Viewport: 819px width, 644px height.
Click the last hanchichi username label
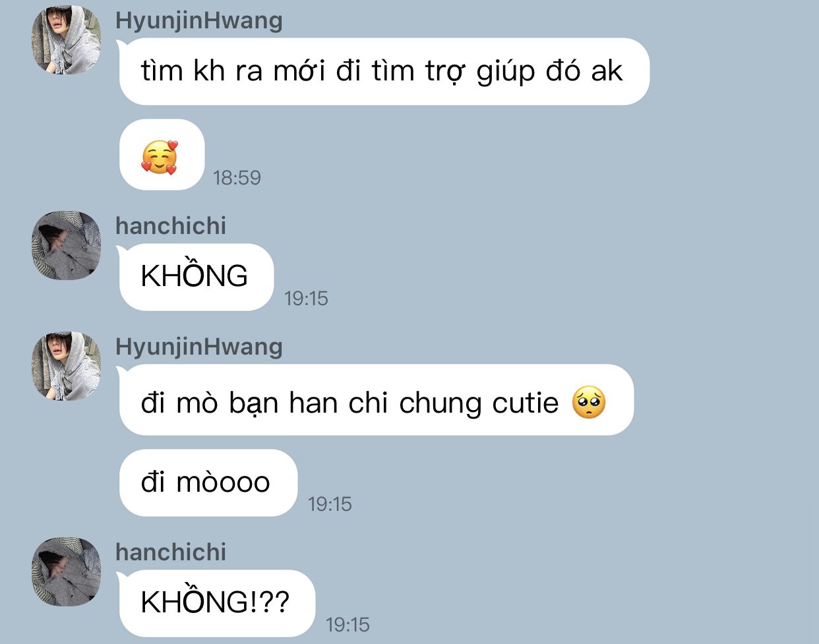click(x=171, y=552)
